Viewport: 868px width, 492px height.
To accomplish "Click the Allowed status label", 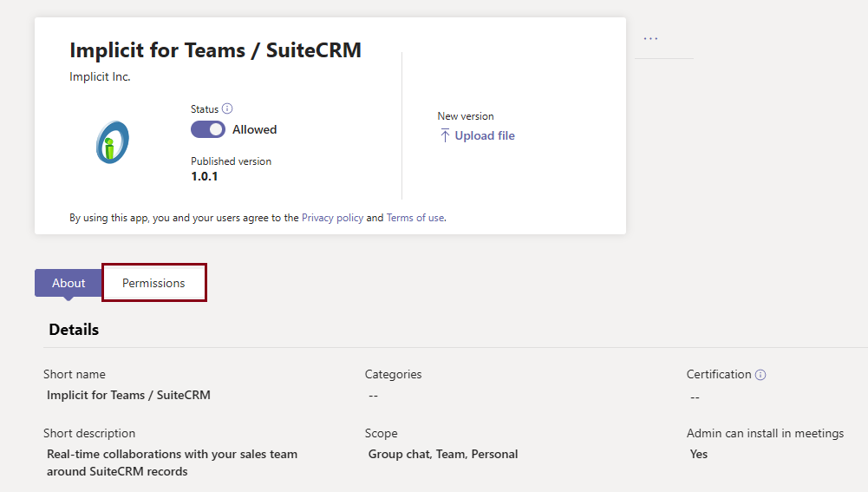I will (x=254, y=129).
